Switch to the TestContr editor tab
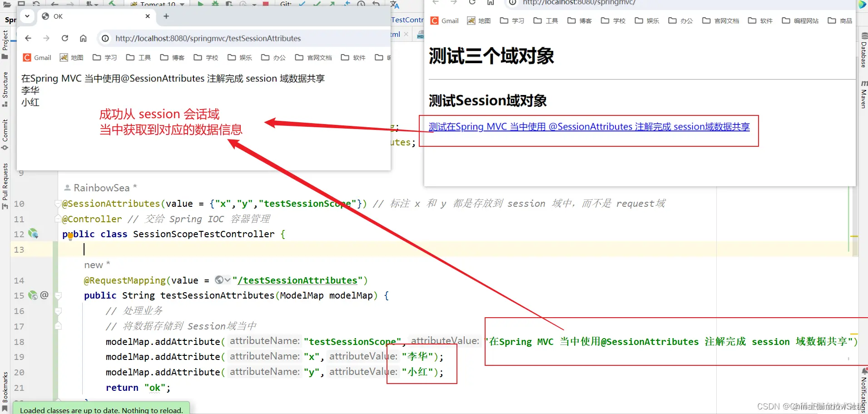The height and width of the screenshot is (414, 868). [x=407, y=20]
